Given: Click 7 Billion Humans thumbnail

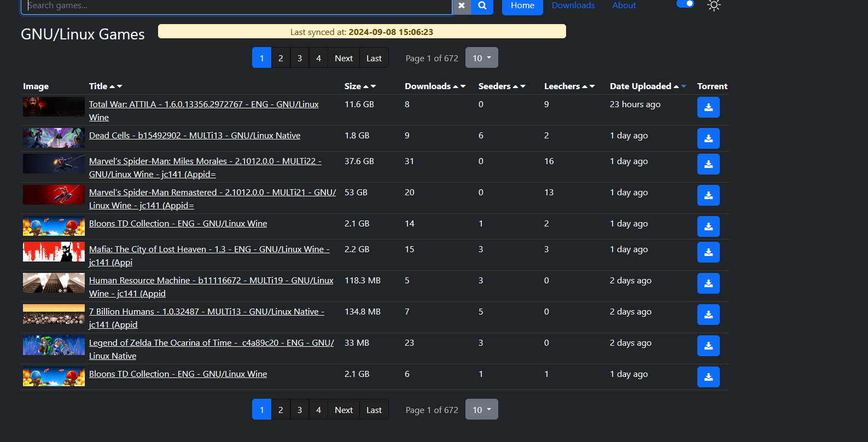Looking at the screenshot, I should tap(54, 314).
